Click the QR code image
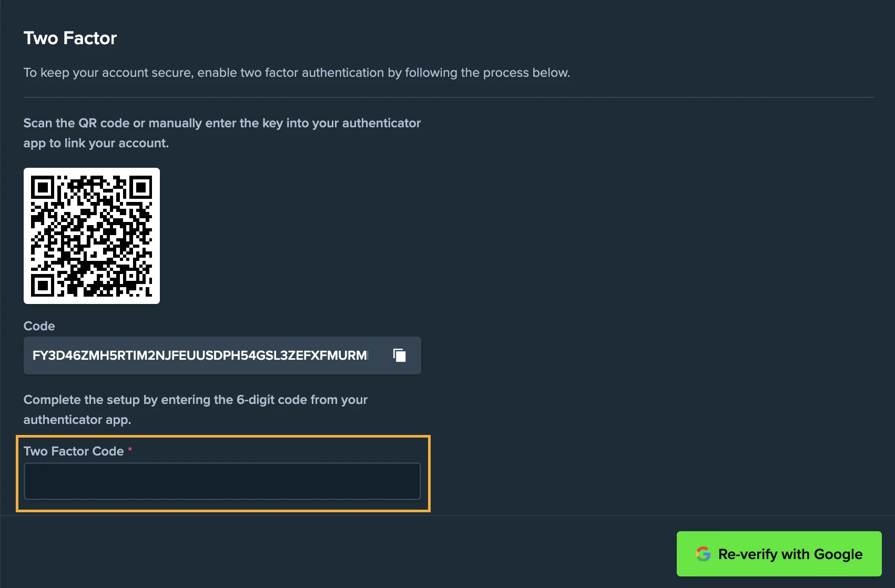Image resolution: width=895 pixels, height=588 pixels. point(91,236)
